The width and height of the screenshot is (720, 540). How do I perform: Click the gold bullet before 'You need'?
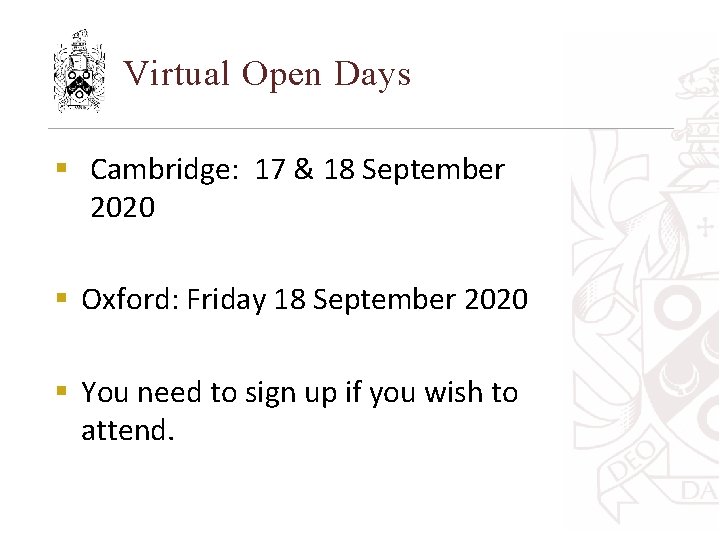62,391
